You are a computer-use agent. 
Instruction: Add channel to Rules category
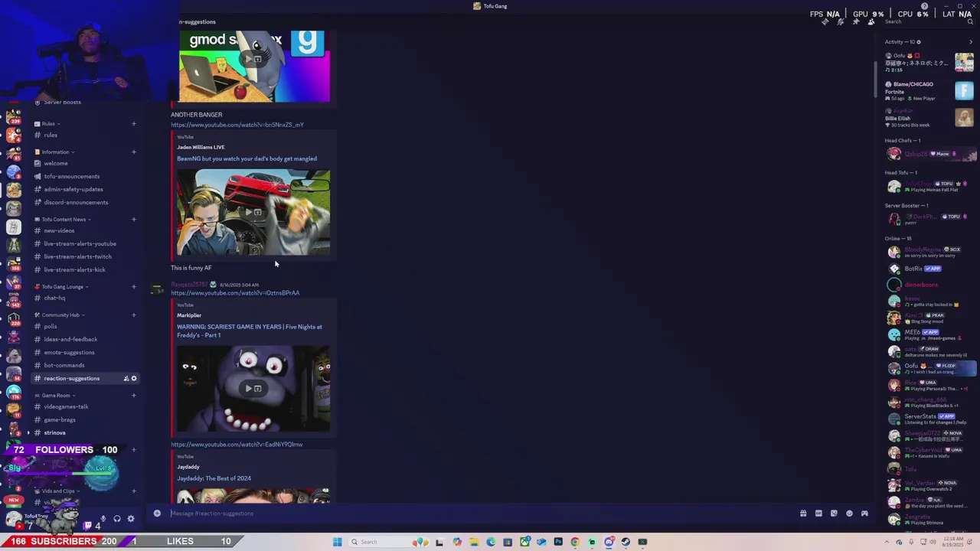133,124
